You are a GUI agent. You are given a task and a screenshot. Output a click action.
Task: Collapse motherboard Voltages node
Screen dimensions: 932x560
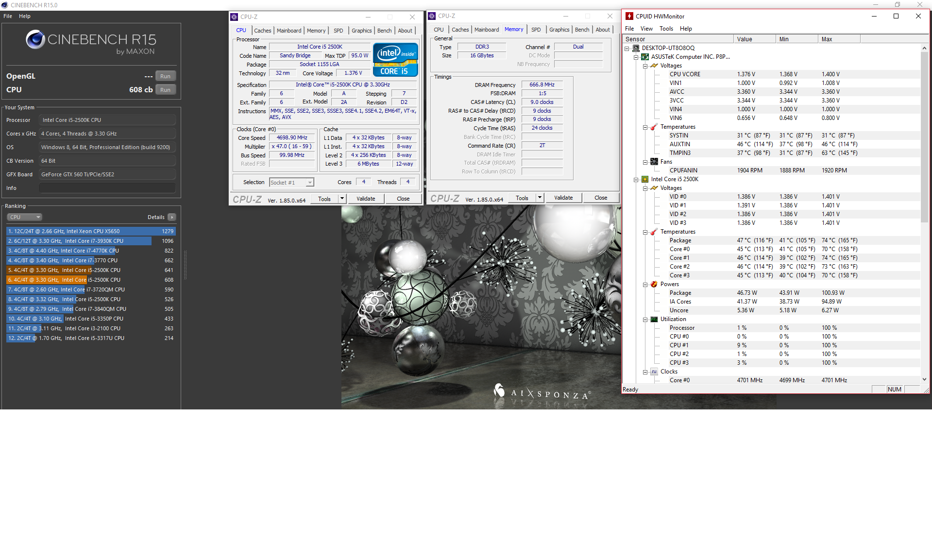click(x=645, y=66)
